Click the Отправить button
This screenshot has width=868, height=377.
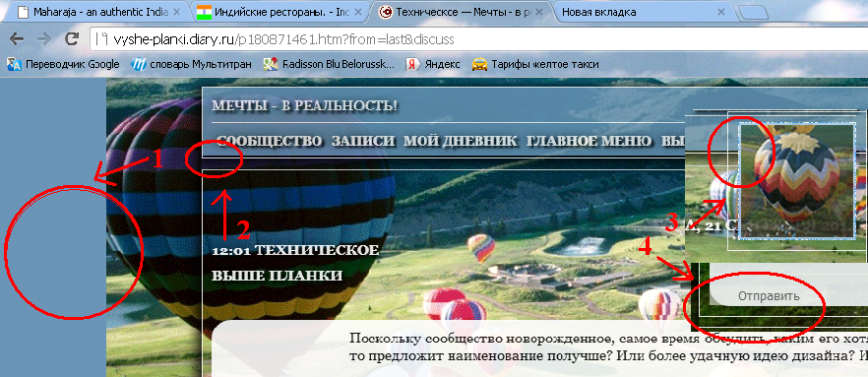(x=769, y=296)
